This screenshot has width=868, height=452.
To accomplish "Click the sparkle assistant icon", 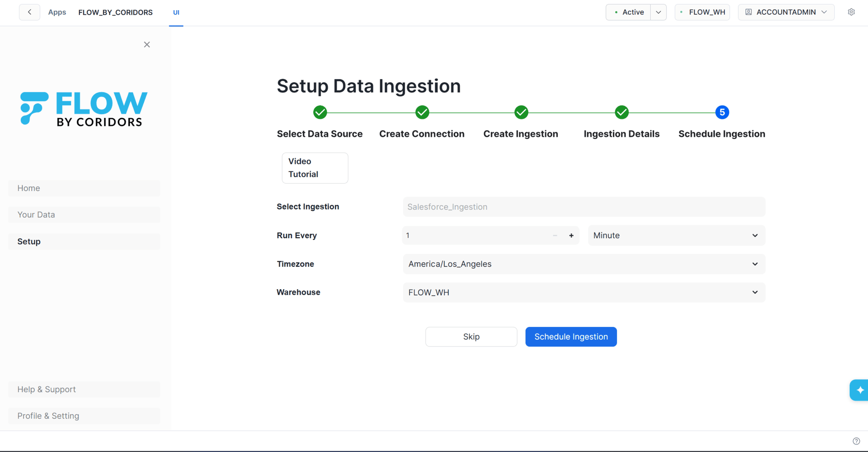I will tap(860, 390).
